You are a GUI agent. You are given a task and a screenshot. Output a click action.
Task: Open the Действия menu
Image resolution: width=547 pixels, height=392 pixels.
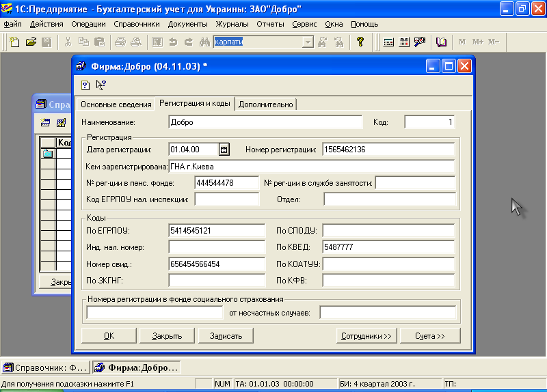pos(46,24)
